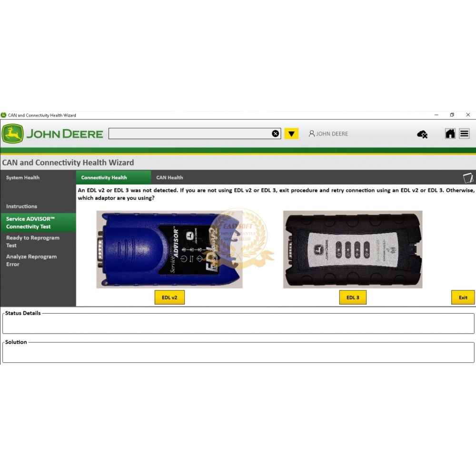Open the hamburger menu icon
The width and height of the screenshot is (476, 476).
tap(464, 134)
